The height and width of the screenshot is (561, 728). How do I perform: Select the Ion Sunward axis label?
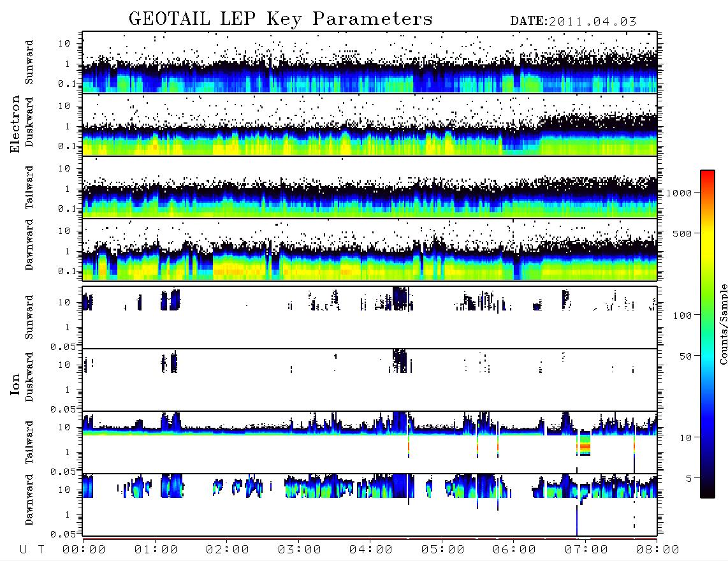click(29, 317)
